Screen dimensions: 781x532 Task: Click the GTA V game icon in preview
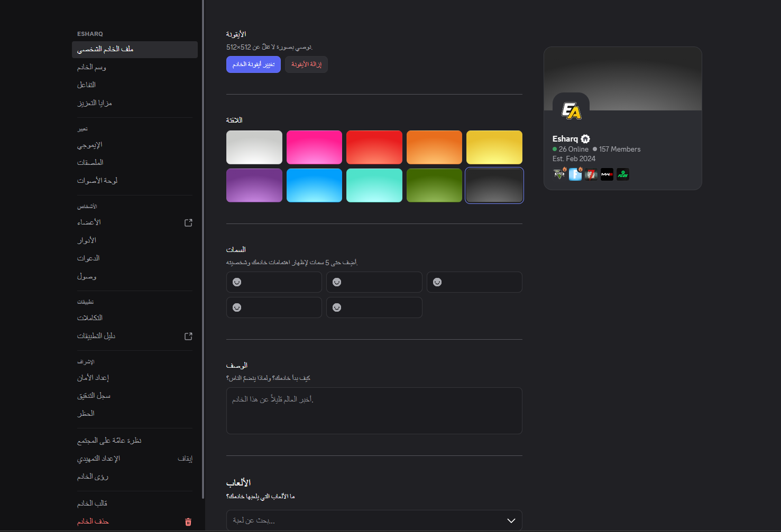tap(559, 174)
